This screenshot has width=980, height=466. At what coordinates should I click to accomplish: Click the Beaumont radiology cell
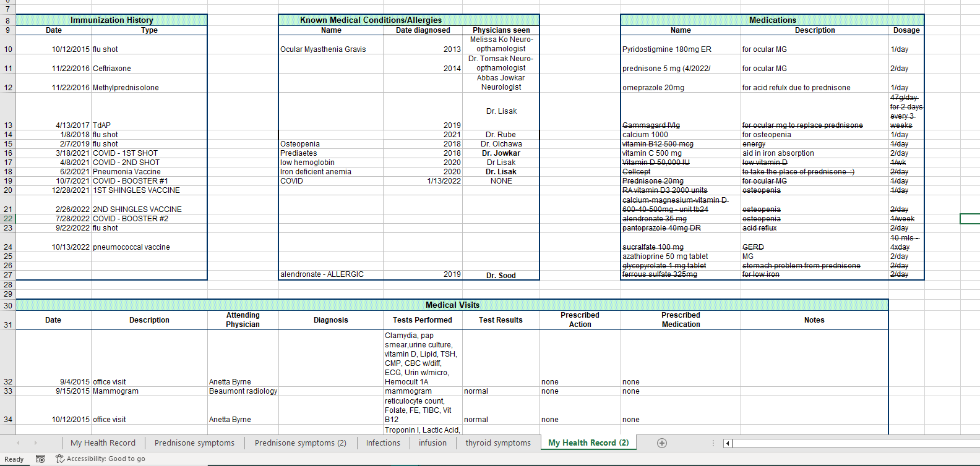(243, 391)
